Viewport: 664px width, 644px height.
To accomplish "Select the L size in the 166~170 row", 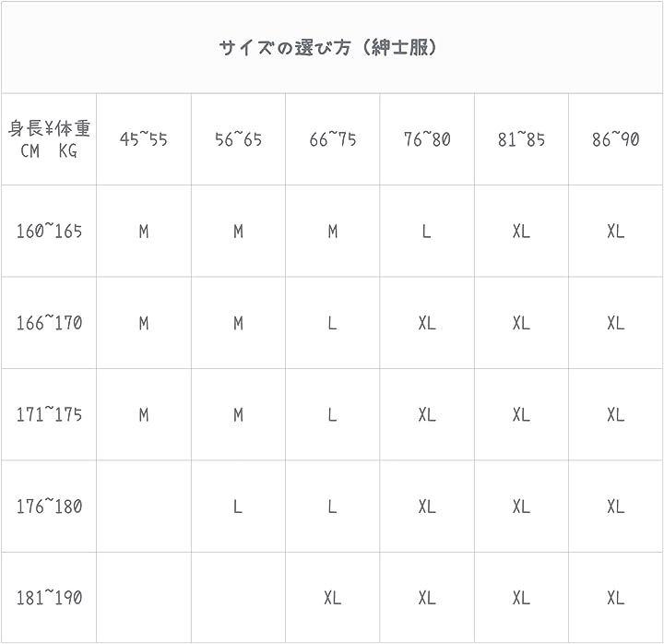I will pos(332,323).
